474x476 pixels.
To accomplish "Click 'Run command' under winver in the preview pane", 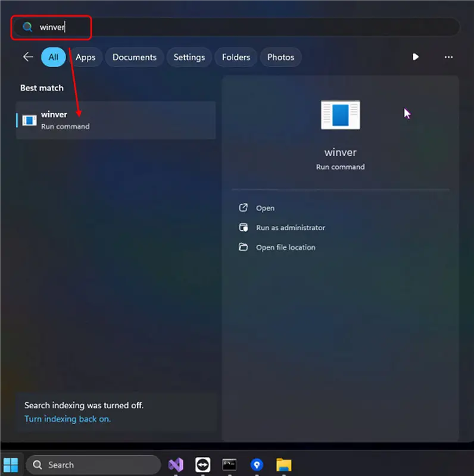I will (340, 167).
